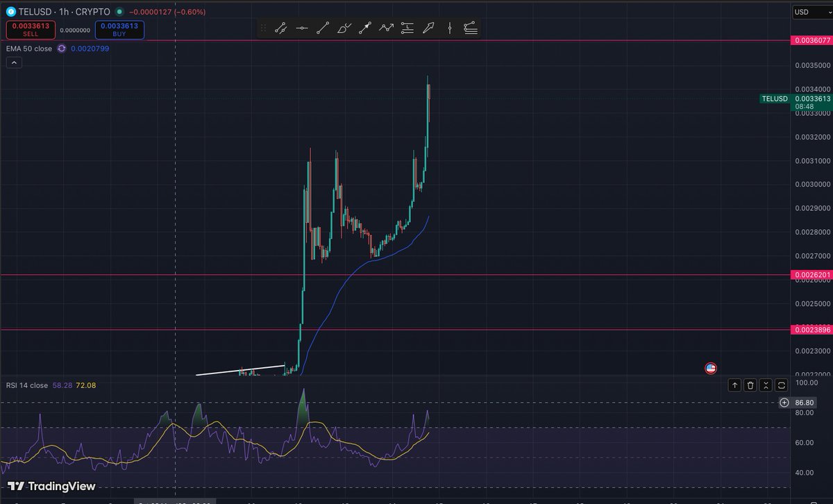Click the 0.0036077 horizontal line price tag
Image resolution: width=833 pixels, height=504 pixels.
click(x=811, y=41)
